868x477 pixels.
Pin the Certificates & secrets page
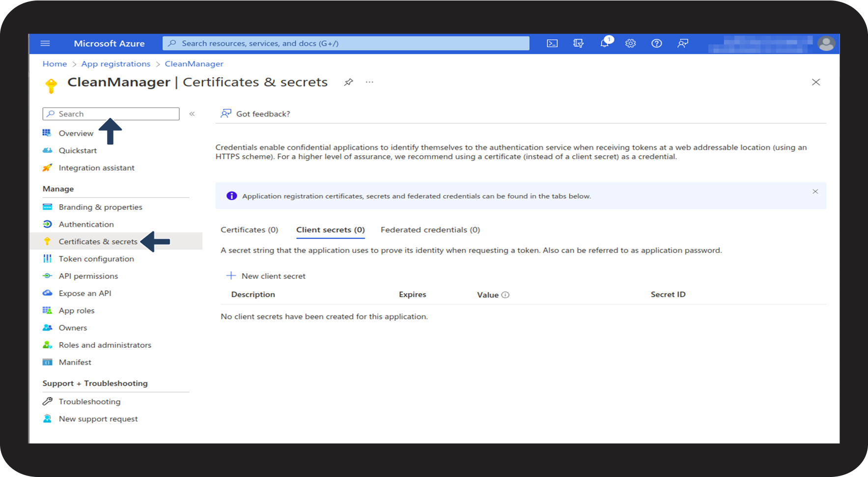(x=348, y=82)
